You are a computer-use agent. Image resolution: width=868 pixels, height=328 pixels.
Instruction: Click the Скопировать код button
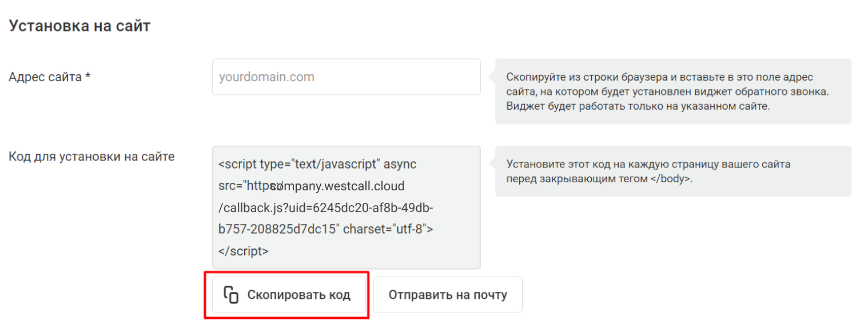coord(289,295)
